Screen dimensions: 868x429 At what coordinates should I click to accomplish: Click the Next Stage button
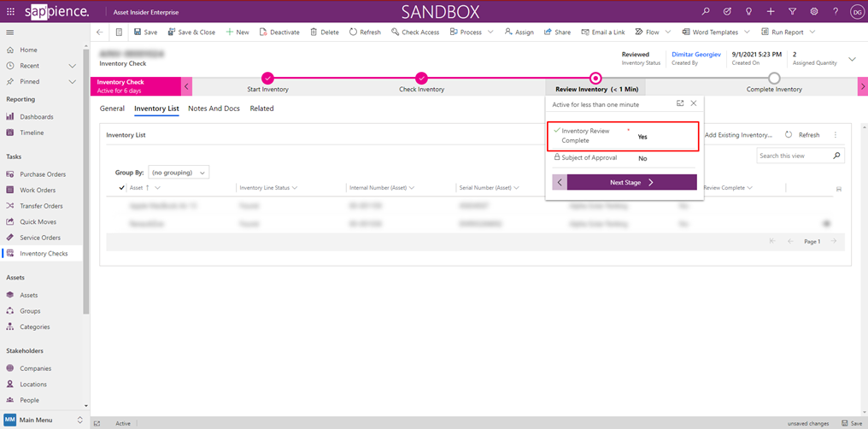[x=631, y=182]
